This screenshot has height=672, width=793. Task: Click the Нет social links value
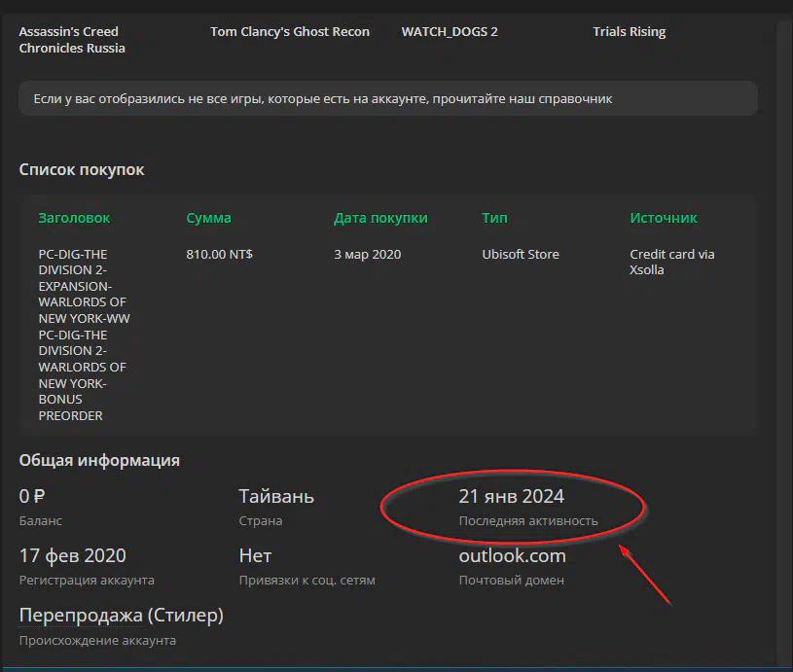coord(255,555)
